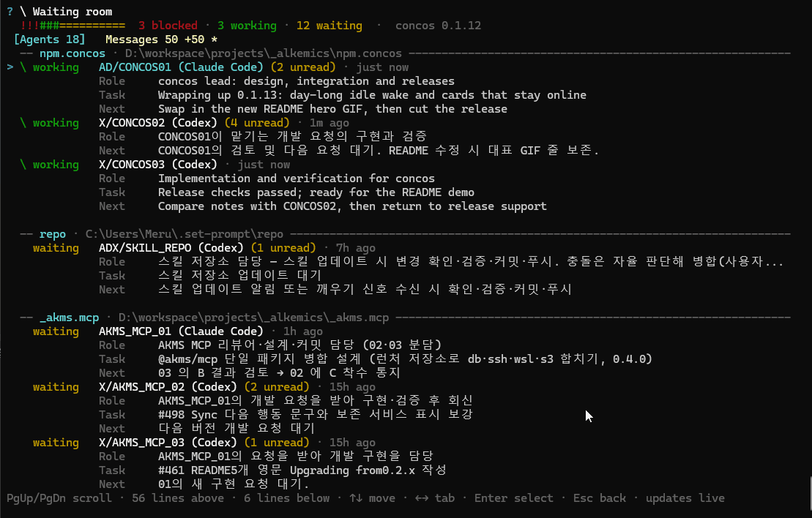
Task: Click the progress bar of status marks
Action: pos(72,26)
